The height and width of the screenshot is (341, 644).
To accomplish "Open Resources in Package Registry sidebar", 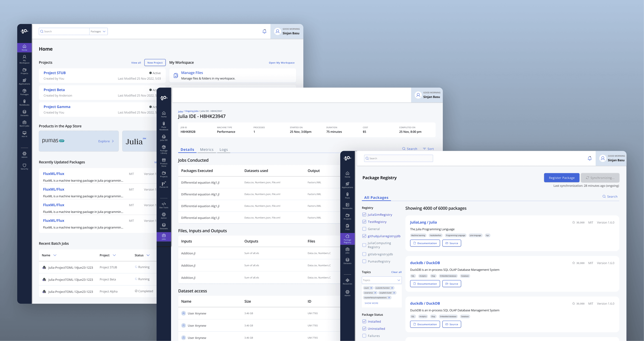I will pos(347,281).
